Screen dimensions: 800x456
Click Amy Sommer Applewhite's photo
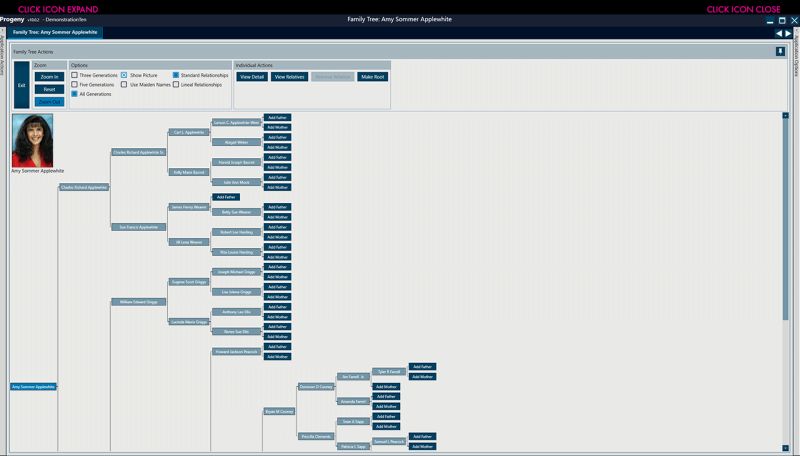pyautogui.click(x=32, y=141)
